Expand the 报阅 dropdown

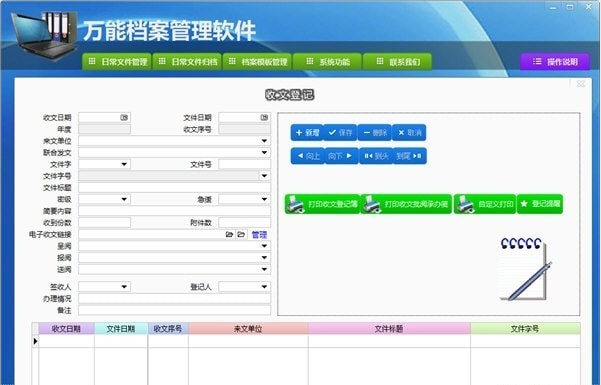click(x=264, y=258)
